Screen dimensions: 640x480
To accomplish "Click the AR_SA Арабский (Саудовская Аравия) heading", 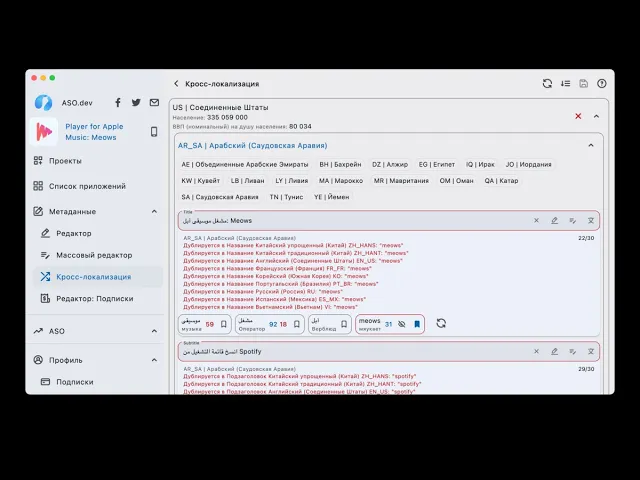I will pos(252,145).
